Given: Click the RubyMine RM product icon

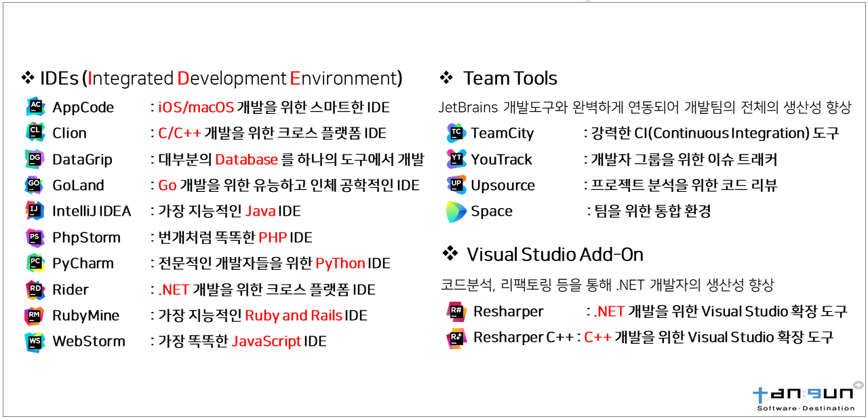Looking at the screenshot, I should pos(35,315).
